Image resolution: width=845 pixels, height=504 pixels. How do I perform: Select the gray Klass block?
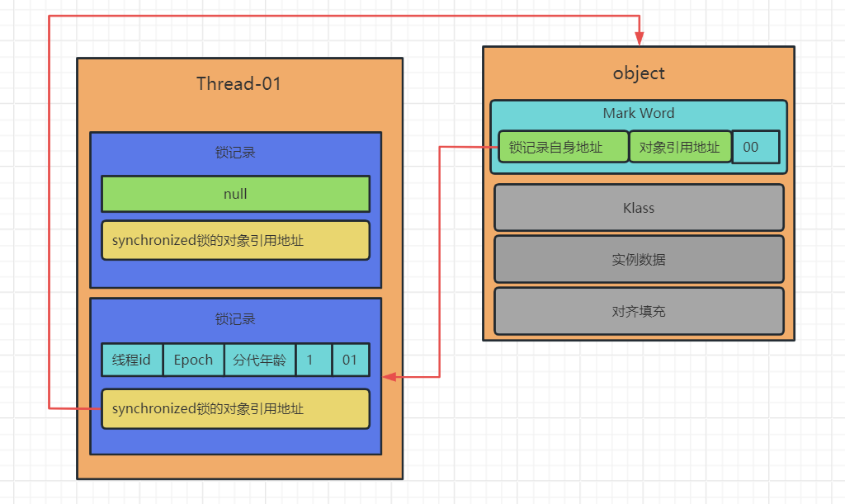pos(638,208)
